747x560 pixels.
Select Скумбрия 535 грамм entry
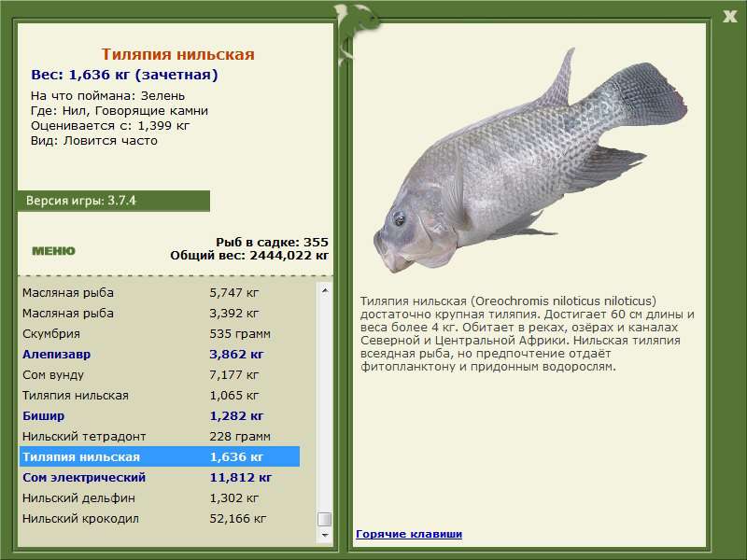click(159, 334)
